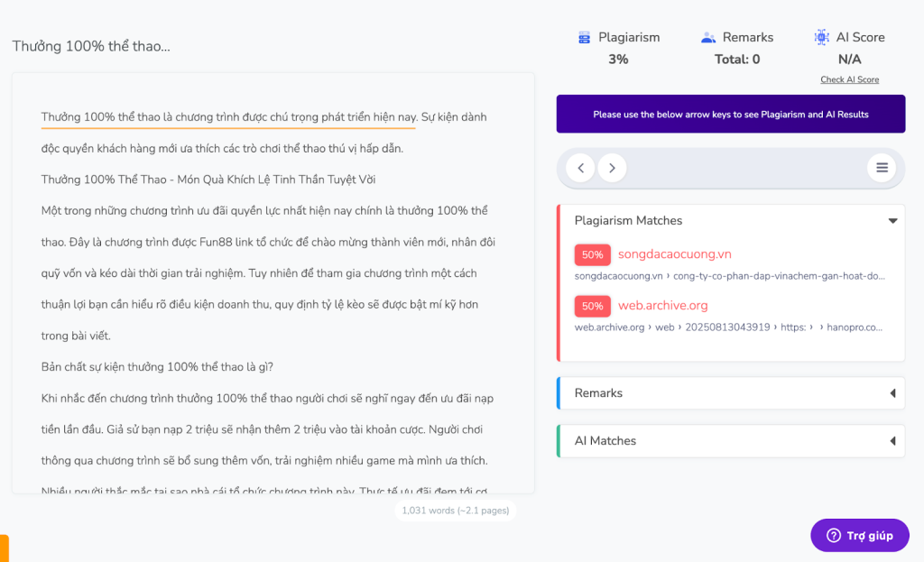Click the question mark icon in Trợ giúp

(x=834, y=535)
